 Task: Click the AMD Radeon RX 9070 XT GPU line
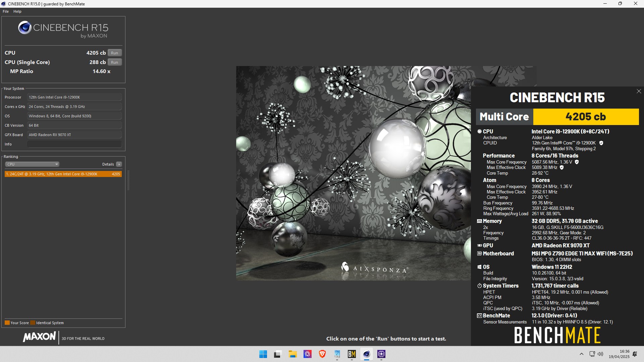560,245
